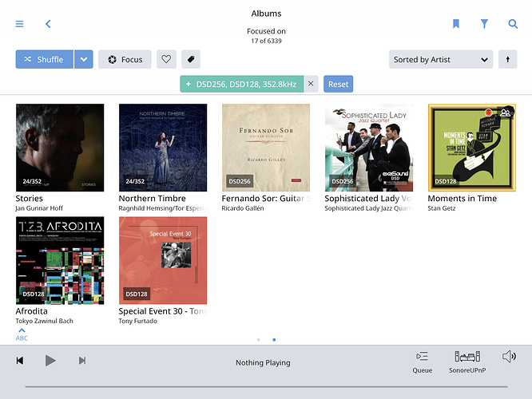Image resolution: width=532 pixels, height=399 pixels.
Task: Open the Afrodita album cover
Action: pyautogui.click(x=60, y=260)
